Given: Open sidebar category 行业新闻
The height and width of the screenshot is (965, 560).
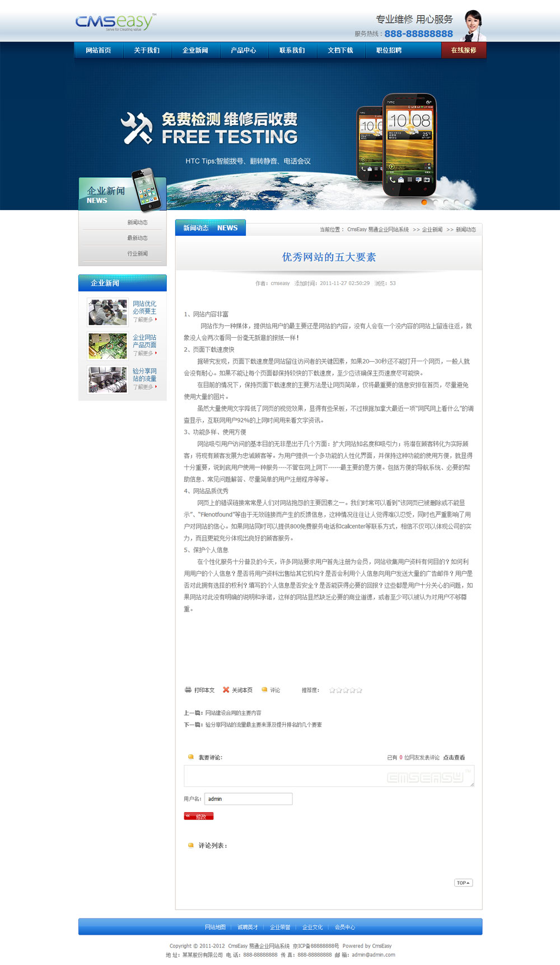Looking at the screenshot, I should point(137,254).
